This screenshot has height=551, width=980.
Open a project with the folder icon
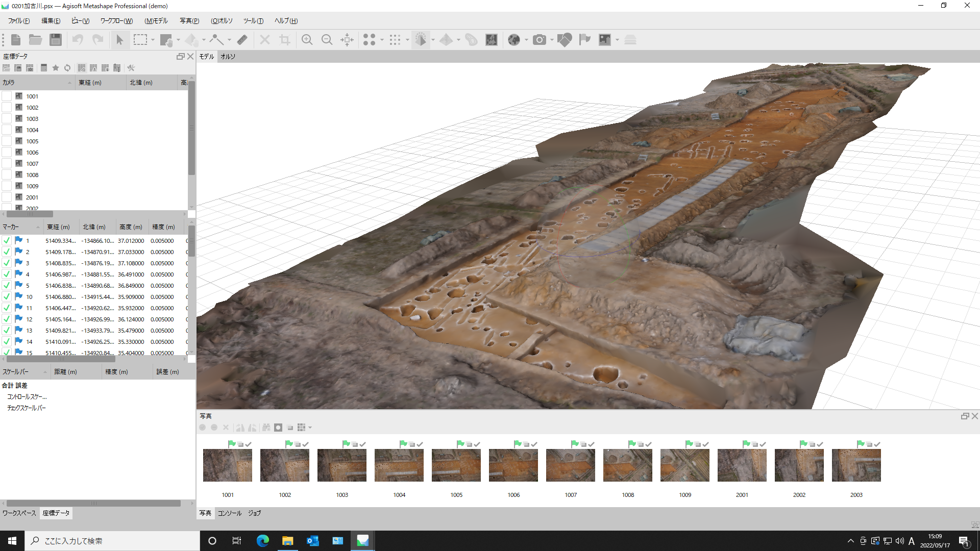[x=35, y=40]
